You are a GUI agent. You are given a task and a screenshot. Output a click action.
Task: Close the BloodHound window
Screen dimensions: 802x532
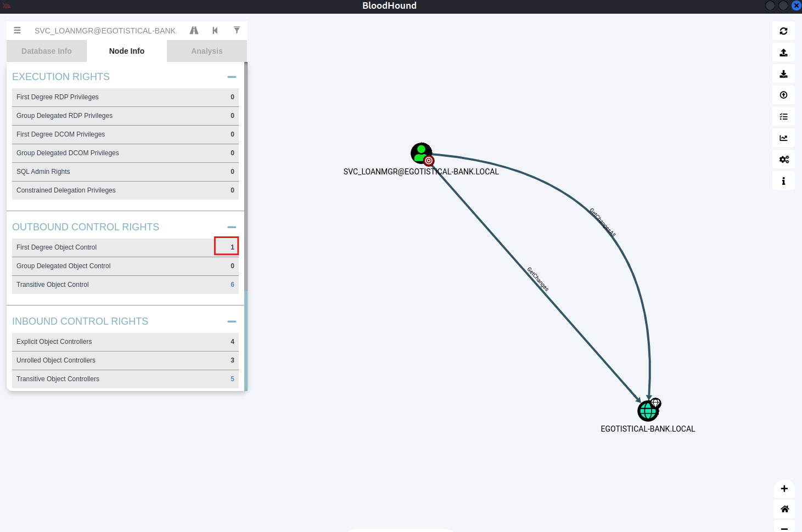(797, 5)
